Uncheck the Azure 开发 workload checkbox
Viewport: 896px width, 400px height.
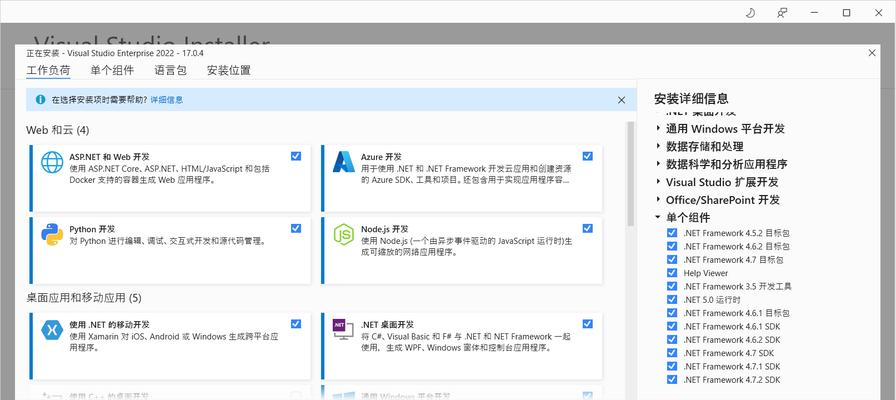coord(587,156)
